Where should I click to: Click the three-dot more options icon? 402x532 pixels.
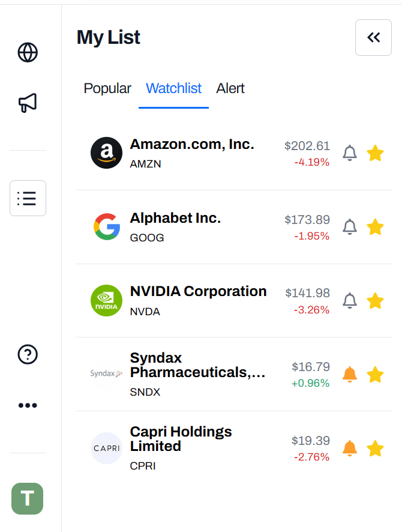tap(28, 405)
